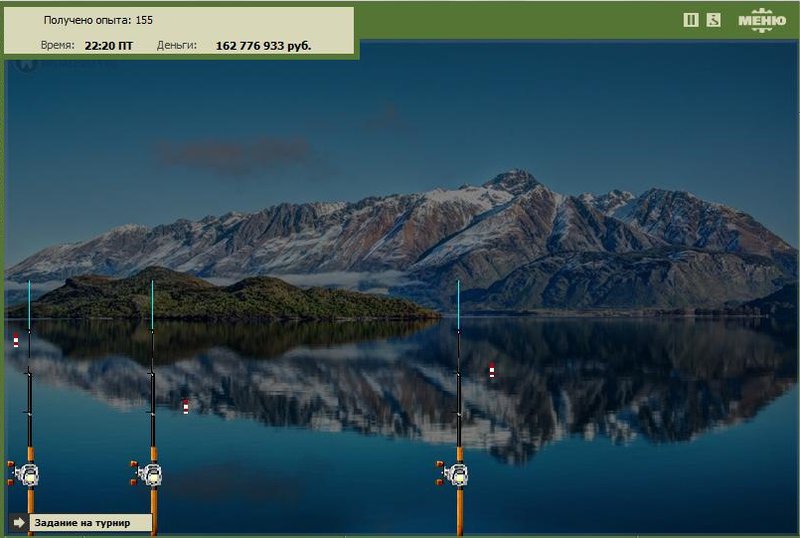Click the fishing hook icon in top bar
This screenshot has width=800, height=538.
pyautogui.click(x=714, y=20)
